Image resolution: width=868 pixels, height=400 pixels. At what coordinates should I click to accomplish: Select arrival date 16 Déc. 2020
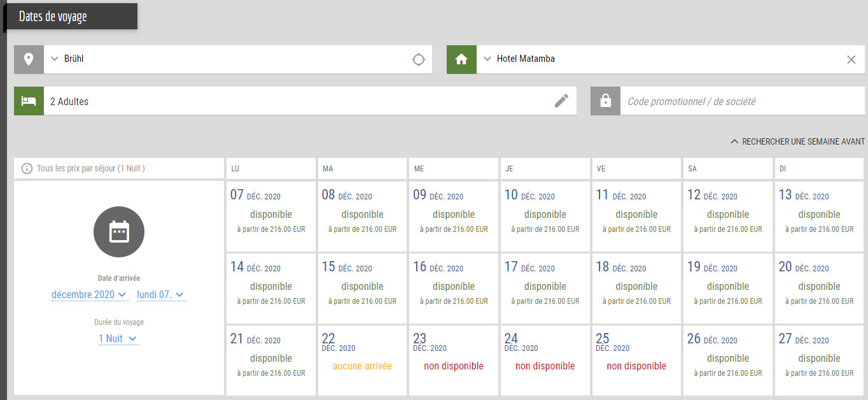coord(454,289)
